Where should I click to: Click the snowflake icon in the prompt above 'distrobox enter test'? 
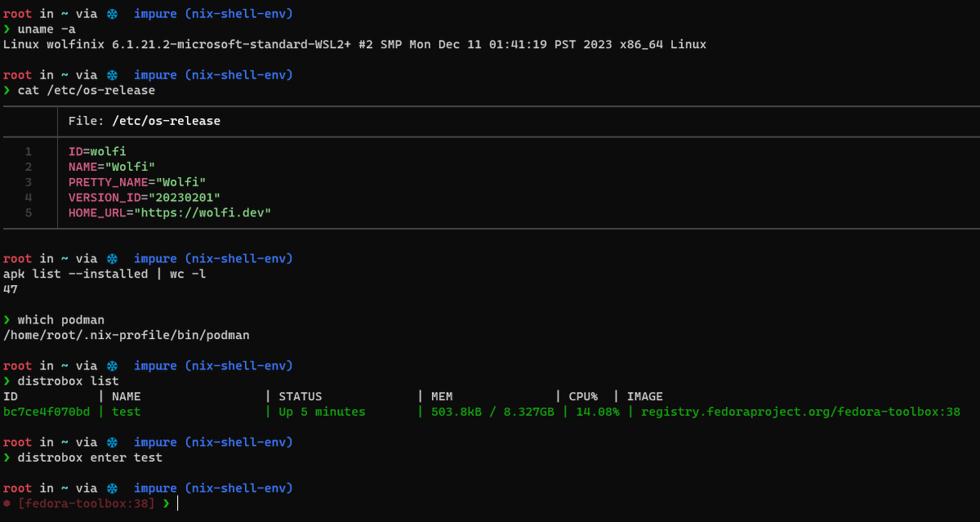click(x=112, y=442)
